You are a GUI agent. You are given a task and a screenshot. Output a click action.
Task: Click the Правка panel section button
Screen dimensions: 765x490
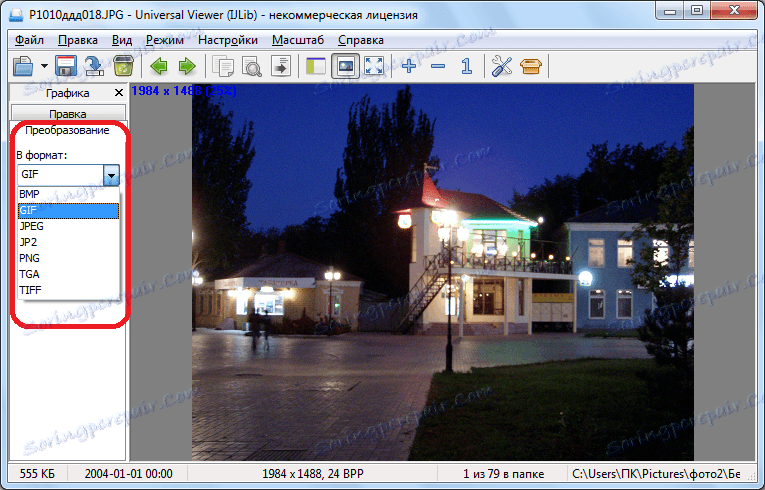point(68,114)
